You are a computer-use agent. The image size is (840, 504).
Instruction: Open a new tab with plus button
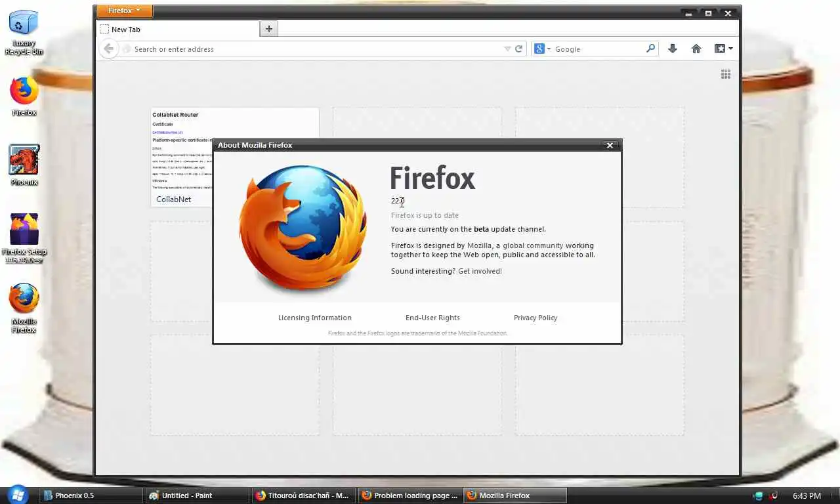click(x=268, y=29)
